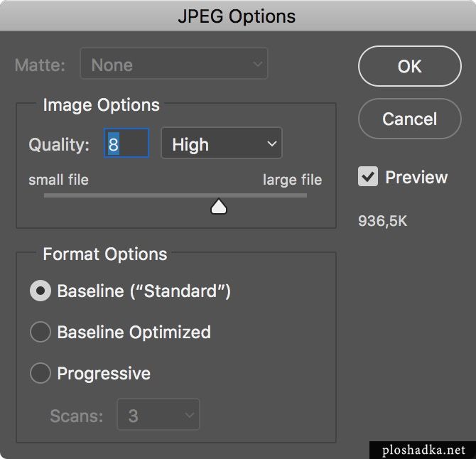Click the quality slider handle
The width and height of the screenshot is (476, 459).
point(219,206)
